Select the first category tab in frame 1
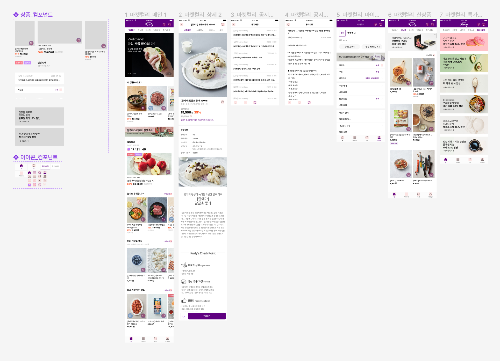Viewport: 500px width, 361px height. coord(131,30)
